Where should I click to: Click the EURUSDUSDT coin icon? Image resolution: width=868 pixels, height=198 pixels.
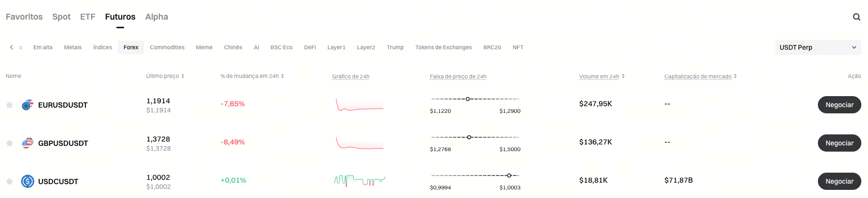pyautogui.click(x=28, y=105)
